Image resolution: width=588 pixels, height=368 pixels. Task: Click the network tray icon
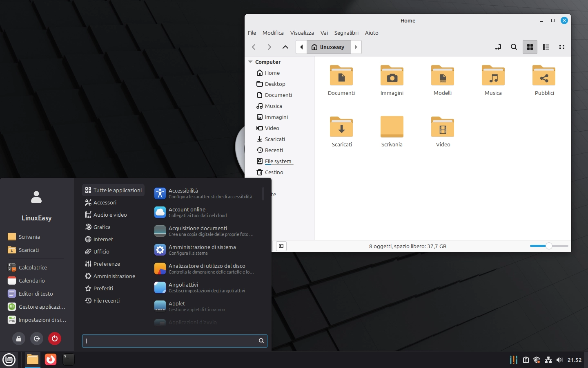(x=548, y=360)
